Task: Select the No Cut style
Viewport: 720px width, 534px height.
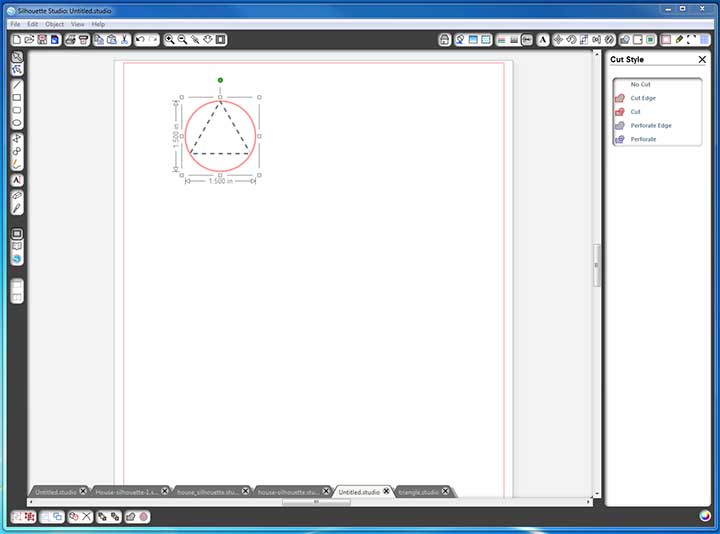Action: (657, 84)
